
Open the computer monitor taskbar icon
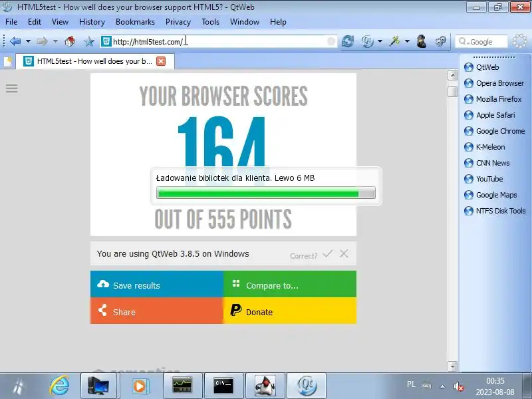pos(98,386)
